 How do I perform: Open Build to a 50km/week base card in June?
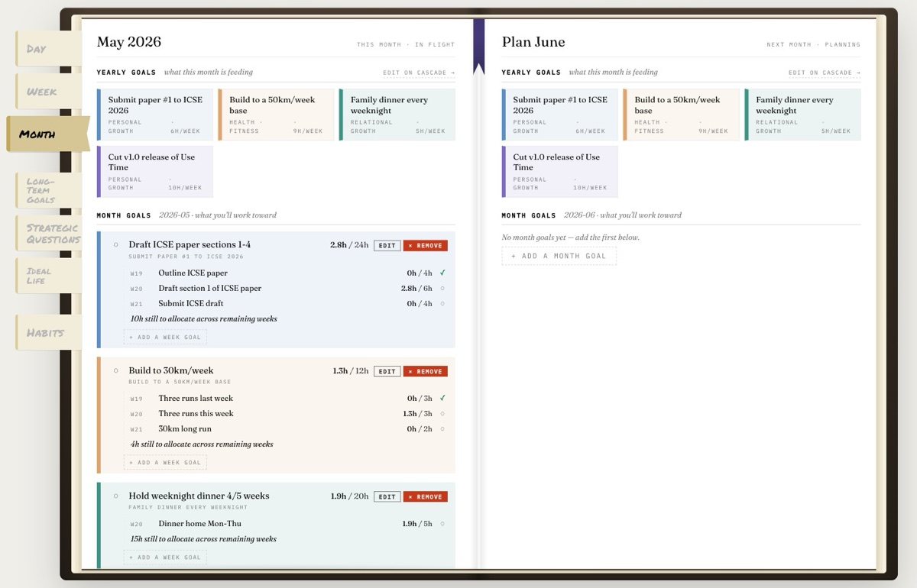(x=681, y=115)
